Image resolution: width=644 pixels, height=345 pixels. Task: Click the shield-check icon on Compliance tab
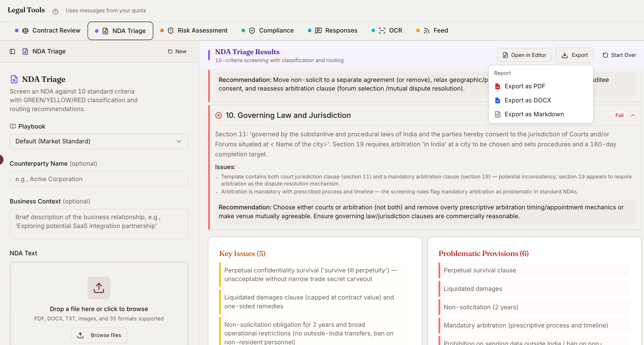point(252,30)
